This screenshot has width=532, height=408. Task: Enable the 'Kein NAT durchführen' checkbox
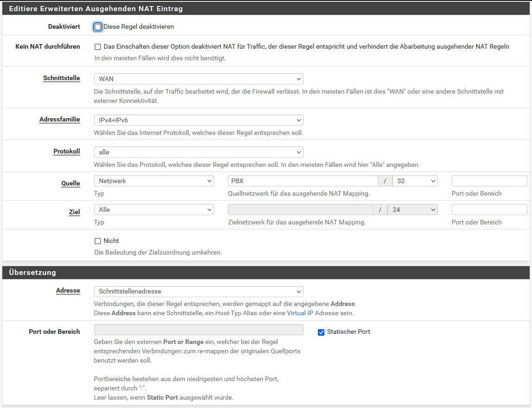point(98,47)
